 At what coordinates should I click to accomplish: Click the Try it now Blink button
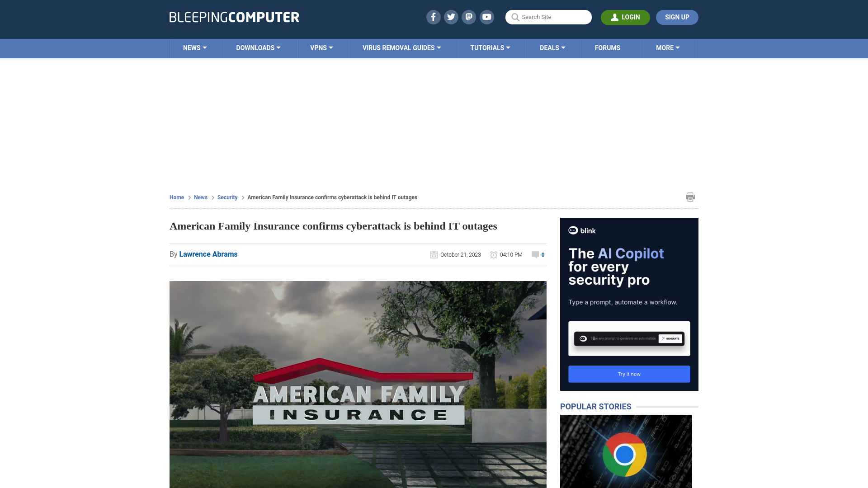(629, 374)
